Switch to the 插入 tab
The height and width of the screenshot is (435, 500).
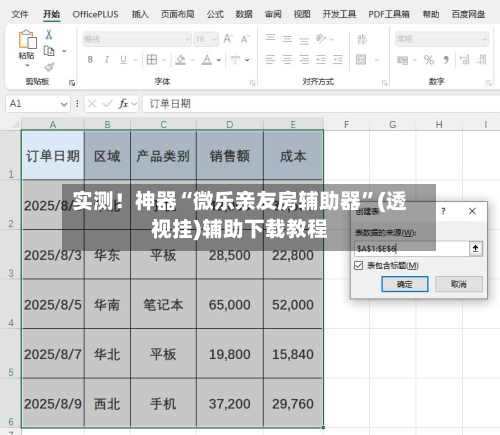(x=140, y=14)
